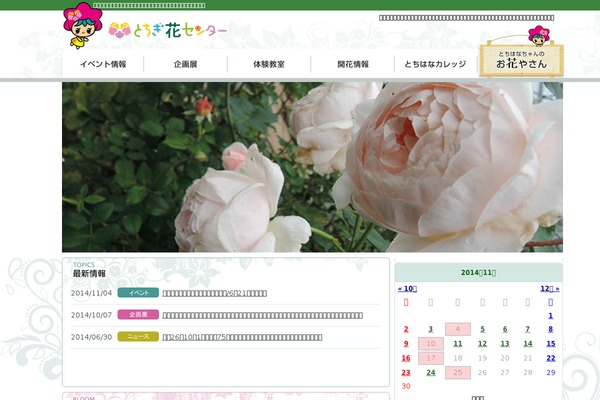The image size is (600, 400).
Task: Click the highlighted date 17 cell
Action: (x=431, y=358)
